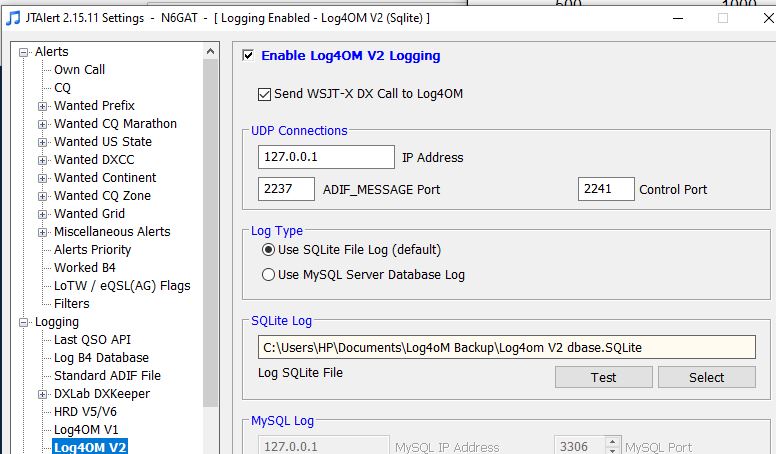
Task: Open the CQ alert settings
Action: click(x=62, y=88)
